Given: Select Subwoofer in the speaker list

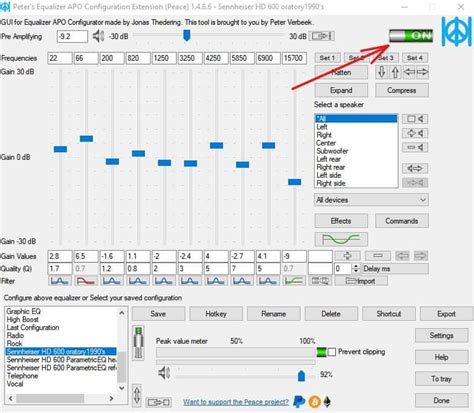Looking at the screenshot, I should pyautogui.click(x=356, y=151).
